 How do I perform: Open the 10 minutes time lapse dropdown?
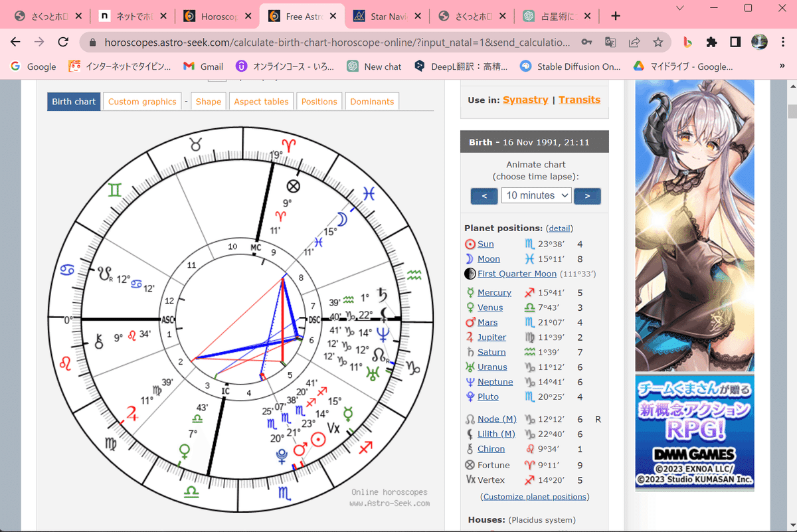click(537, 195)
